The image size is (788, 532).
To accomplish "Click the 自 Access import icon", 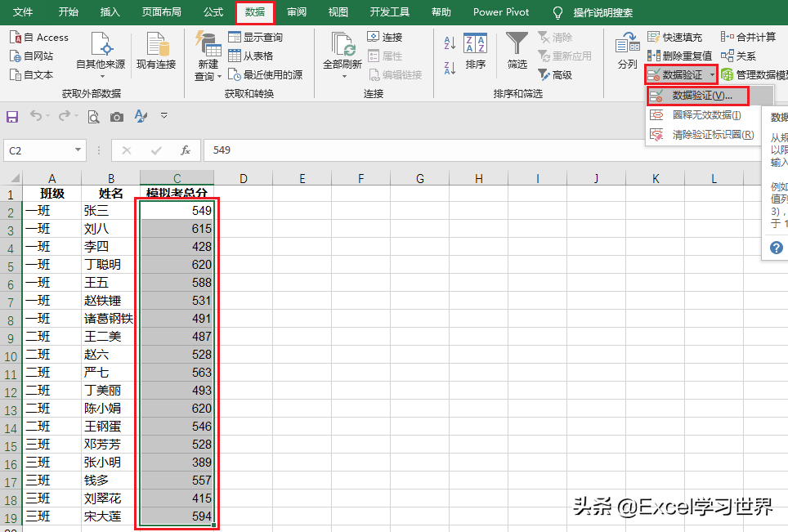I will [16, 37].
